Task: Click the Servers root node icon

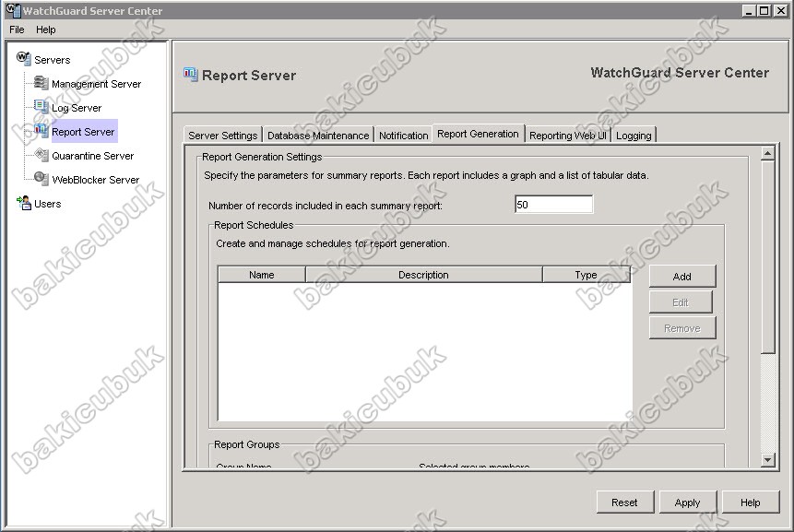Action: [x=23, y=58]
